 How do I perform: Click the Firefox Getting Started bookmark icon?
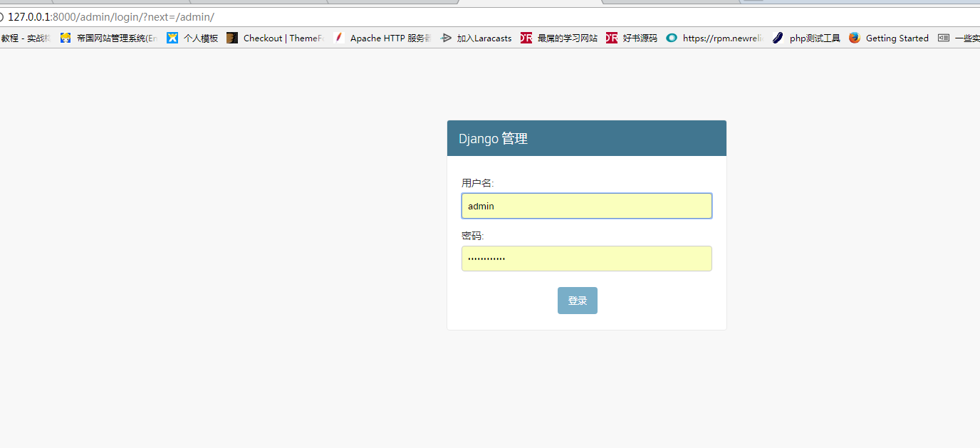pyautogui.click(x=855, y=38)
